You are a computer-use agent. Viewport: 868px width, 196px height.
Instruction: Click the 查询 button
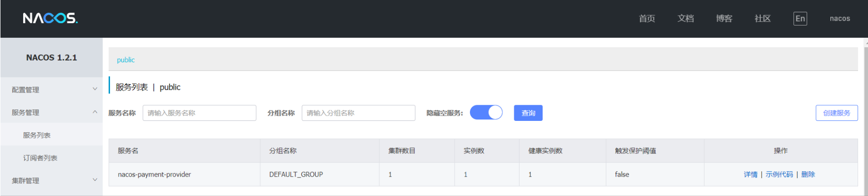tap(528, 113)
